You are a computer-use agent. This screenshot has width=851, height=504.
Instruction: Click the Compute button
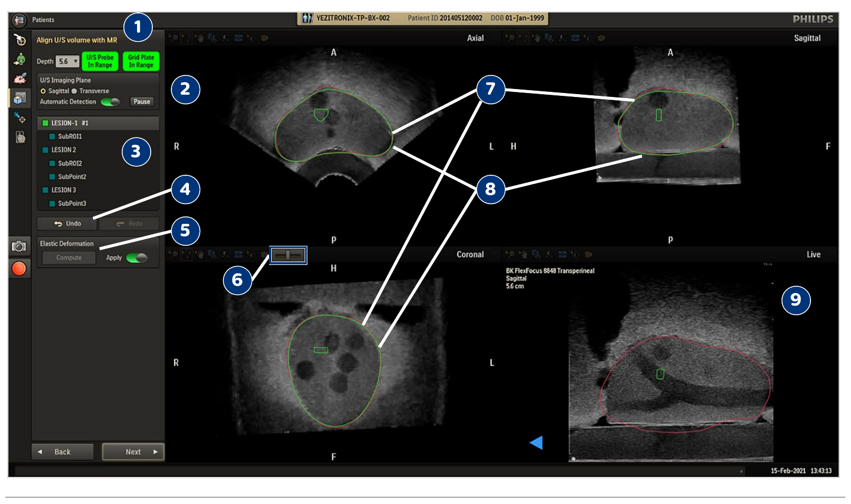(x=69, y=258)
